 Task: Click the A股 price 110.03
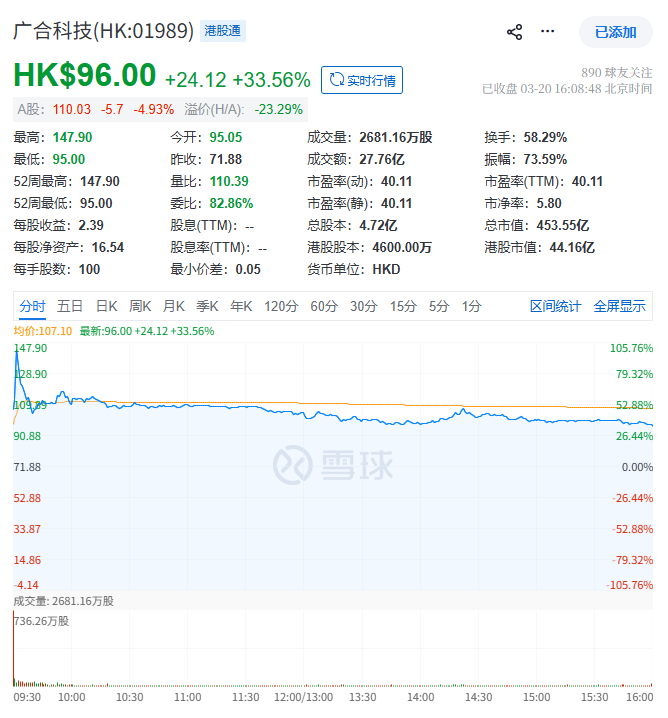point(72,109)
